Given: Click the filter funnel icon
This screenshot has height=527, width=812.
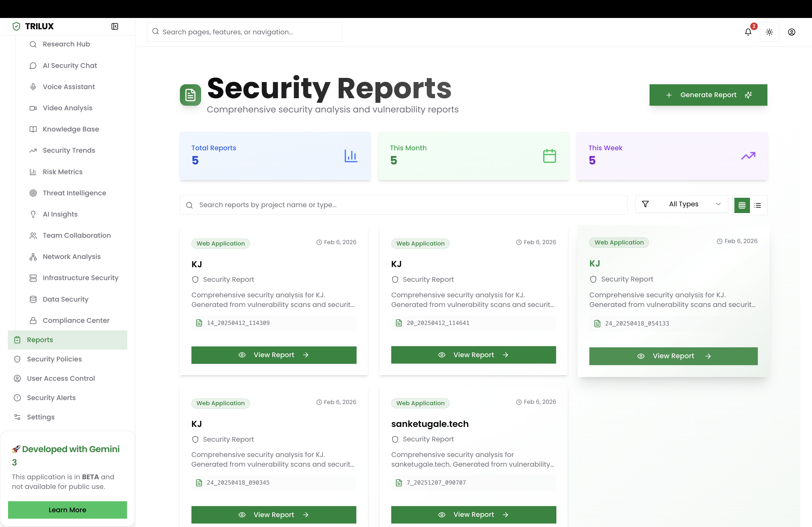Looking at the screenshot, I should 645,204.
